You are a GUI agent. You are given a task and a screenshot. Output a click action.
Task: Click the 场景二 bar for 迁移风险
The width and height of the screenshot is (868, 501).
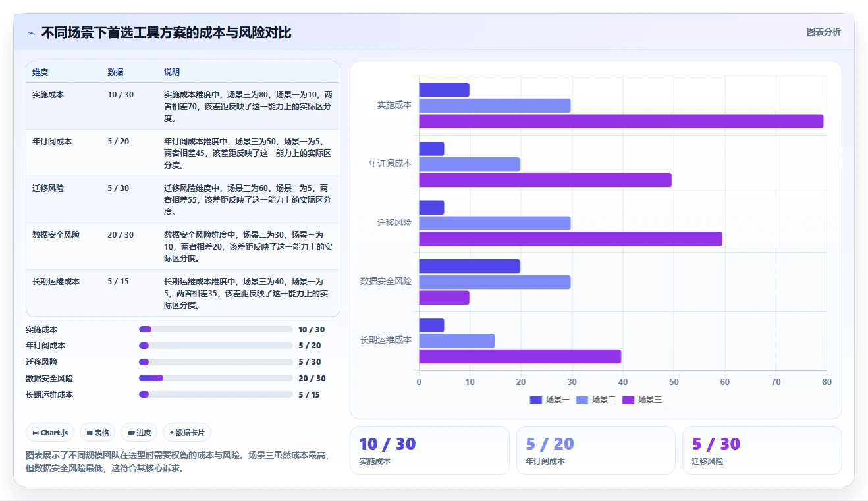pos(495,223)
